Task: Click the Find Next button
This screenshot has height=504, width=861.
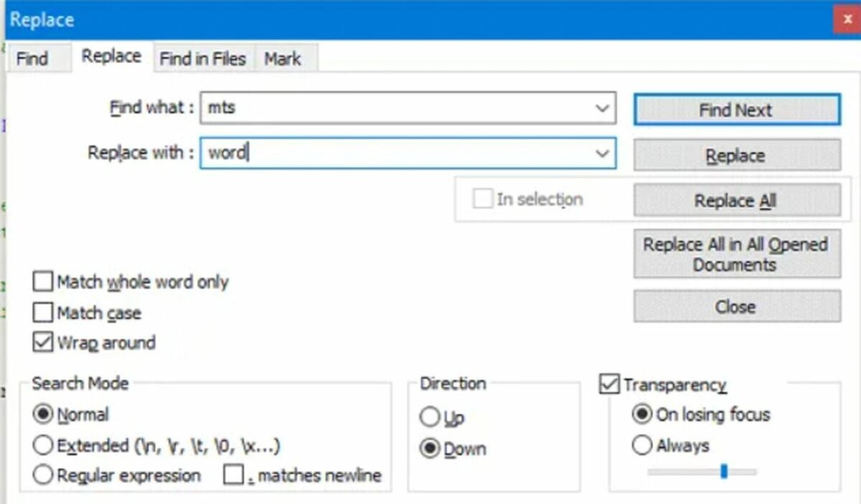Action: click(x=736, y=109)
